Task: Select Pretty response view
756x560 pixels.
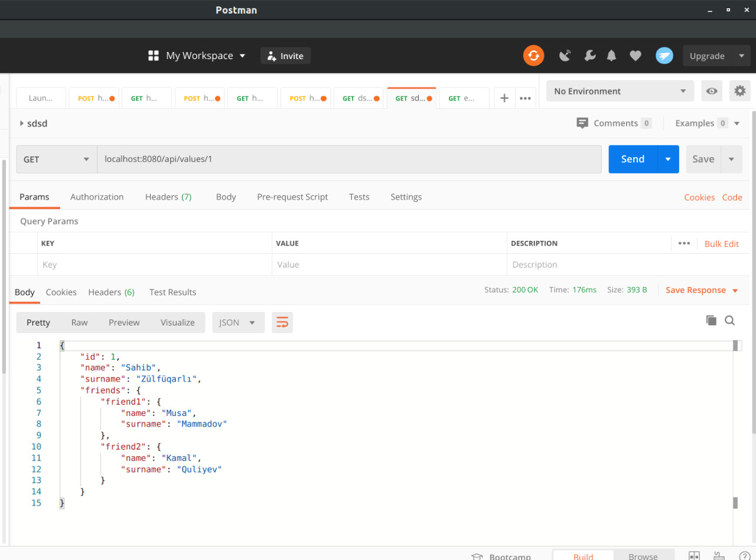Action: pyautogui.click(x=38, y=323)
